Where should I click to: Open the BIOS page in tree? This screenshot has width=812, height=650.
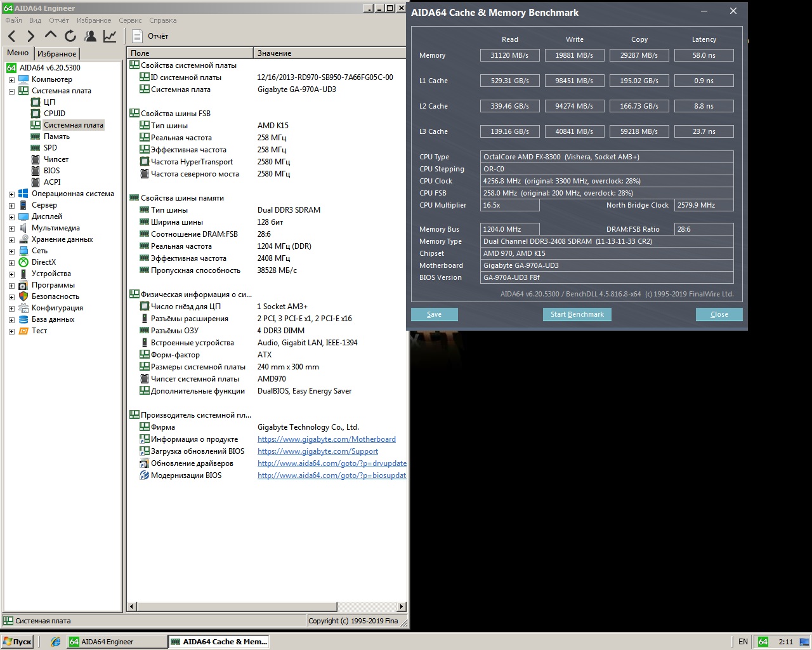[x=51, y=171]
